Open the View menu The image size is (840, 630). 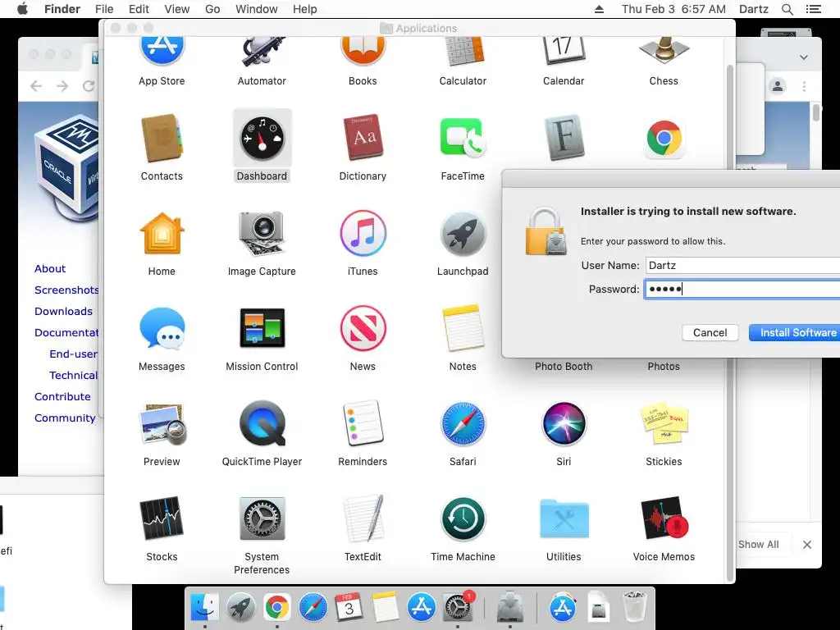click(177, 9)
